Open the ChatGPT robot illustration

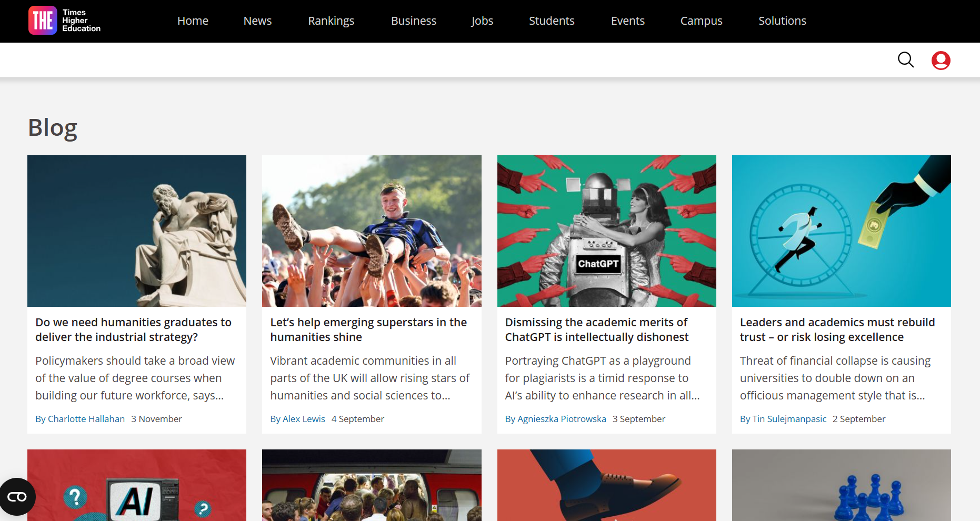click(606, 231)
